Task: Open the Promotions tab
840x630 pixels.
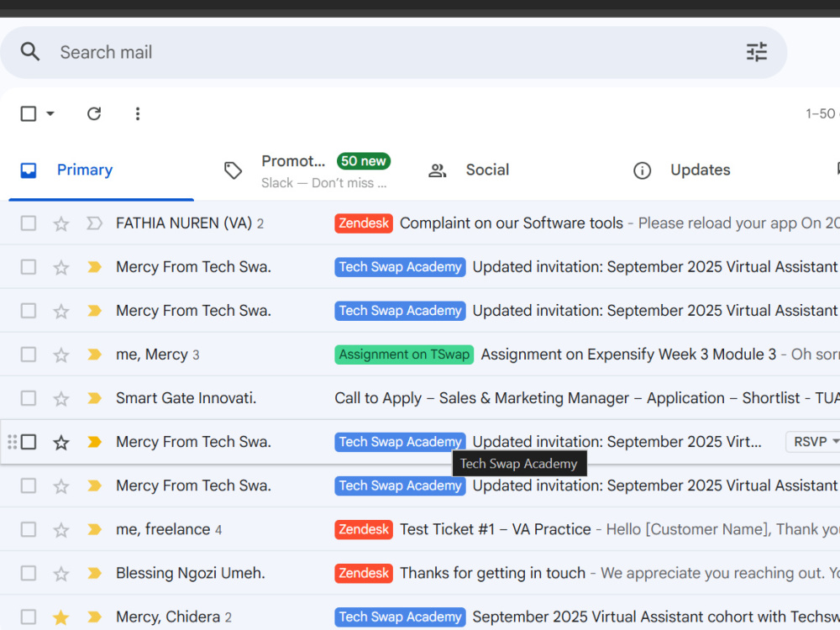Action: (307, 171)
